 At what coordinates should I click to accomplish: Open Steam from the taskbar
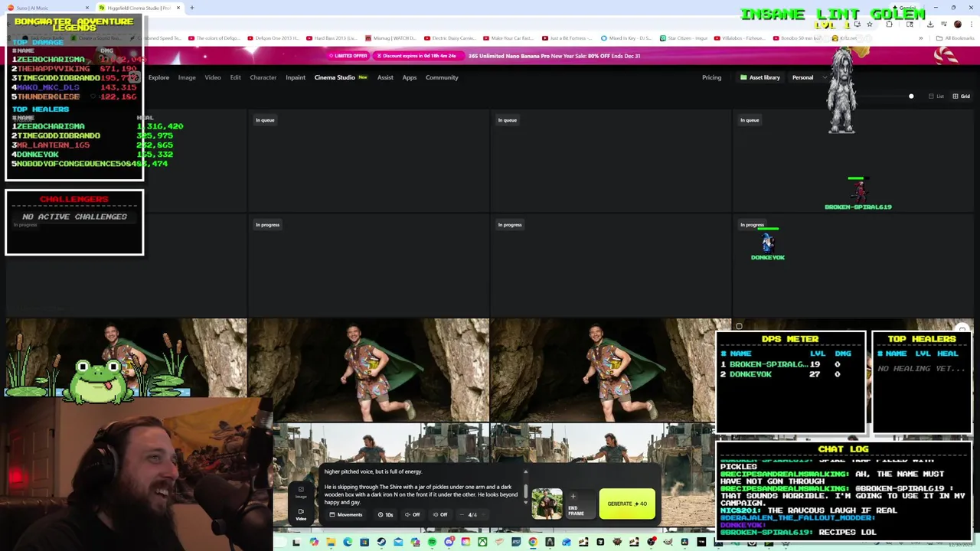tap(381, 543)
